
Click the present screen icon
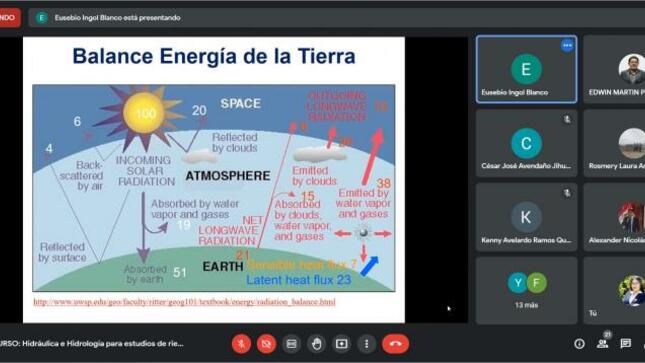341,344
